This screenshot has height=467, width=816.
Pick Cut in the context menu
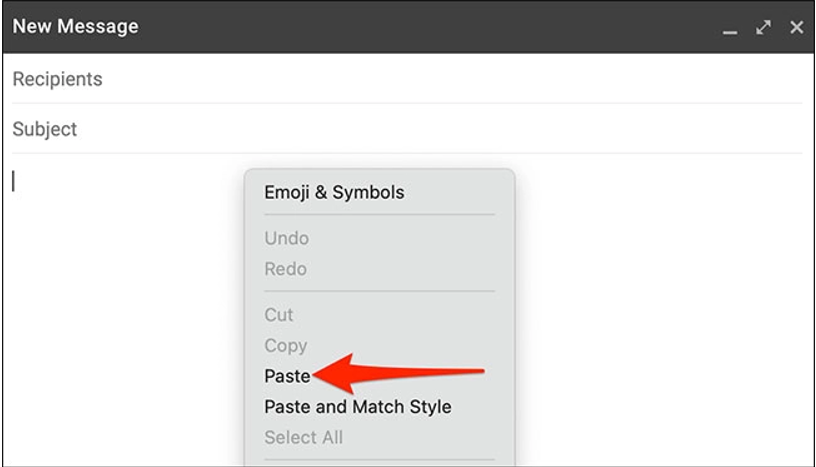pos(279,314)
